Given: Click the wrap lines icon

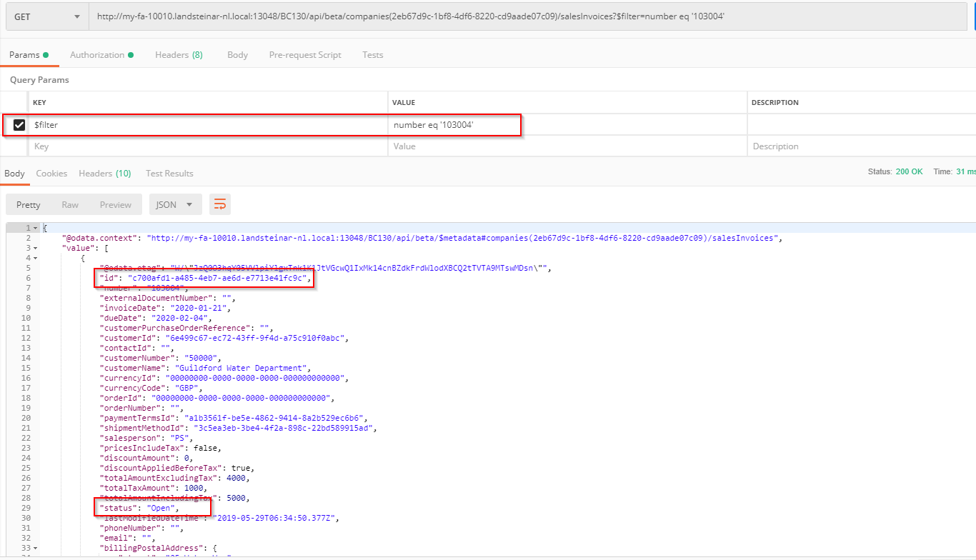Looking at the screenshot, I should click(220, 205).
